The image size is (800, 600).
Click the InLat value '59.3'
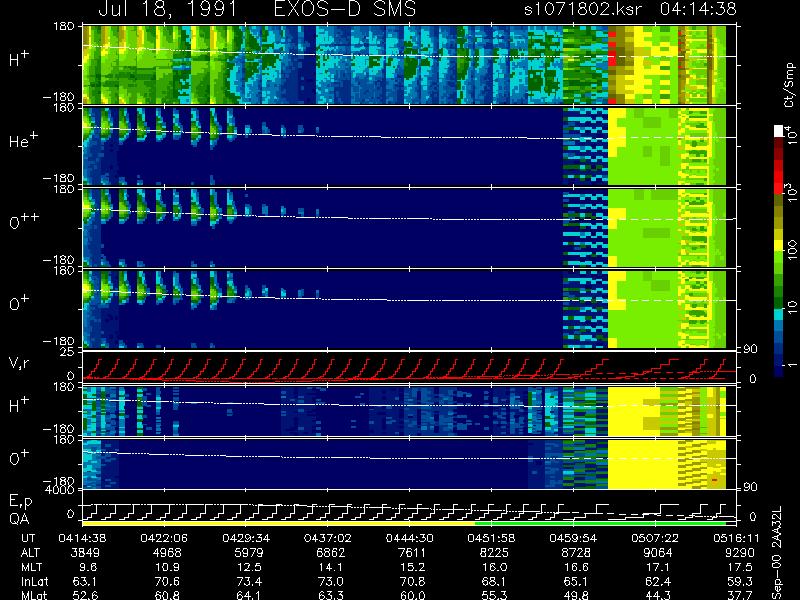click(x=740, y=581)
